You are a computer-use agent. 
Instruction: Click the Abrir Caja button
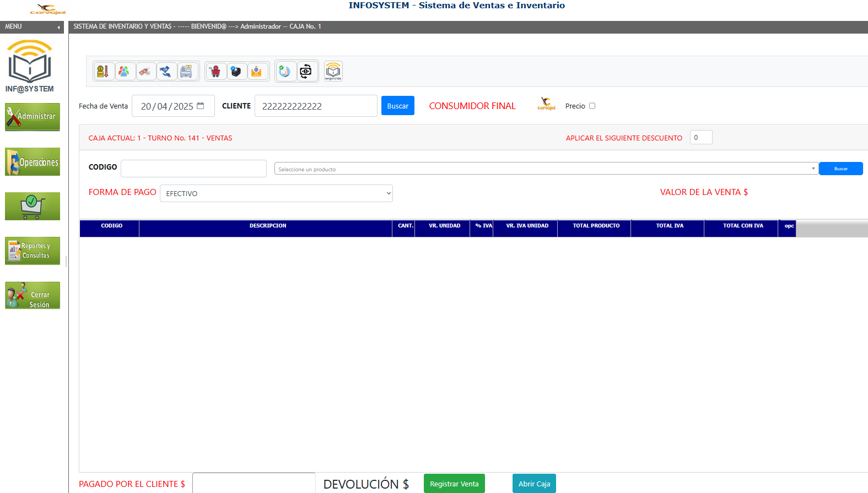pyautogui.click(x=534, y=484)
